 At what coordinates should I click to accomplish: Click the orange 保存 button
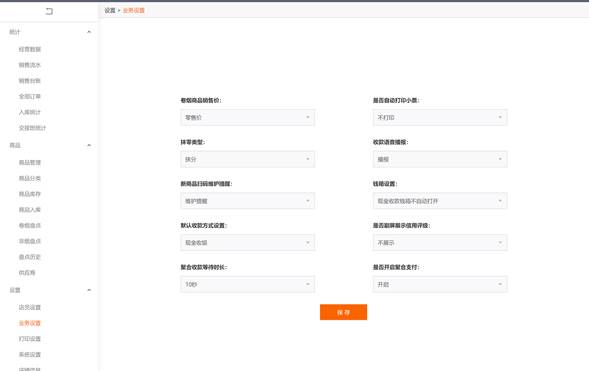click(343, 312)
